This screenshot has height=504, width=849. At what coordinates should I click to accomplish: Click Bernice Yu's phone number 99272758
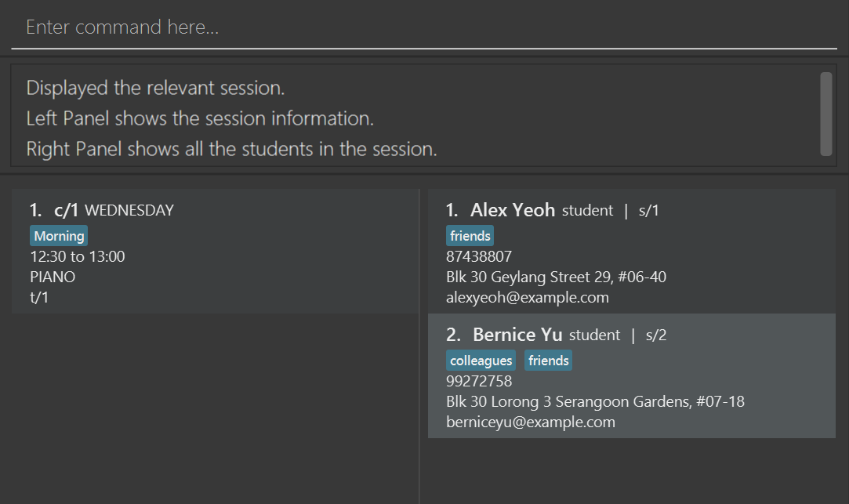pos(479,381)
